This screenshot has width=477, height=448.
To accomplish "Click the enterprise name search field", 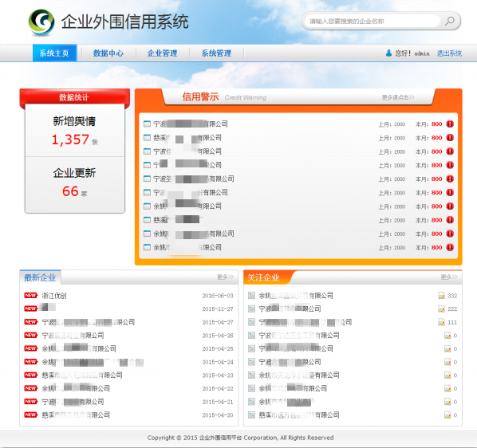I will point(373,21).
